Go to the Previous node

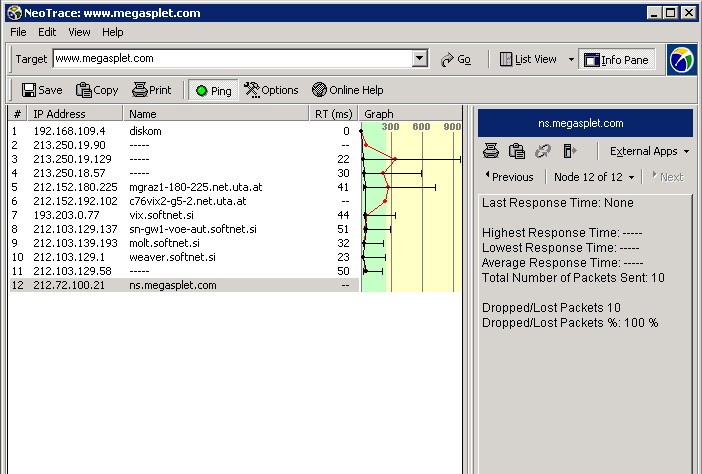pyautogui.click(x=509, y=177)
